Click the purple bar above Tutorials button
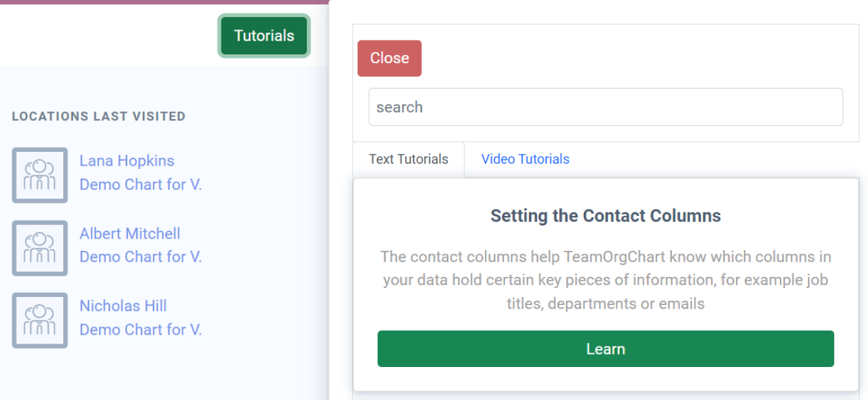868x400 pixels. point(165,2)
